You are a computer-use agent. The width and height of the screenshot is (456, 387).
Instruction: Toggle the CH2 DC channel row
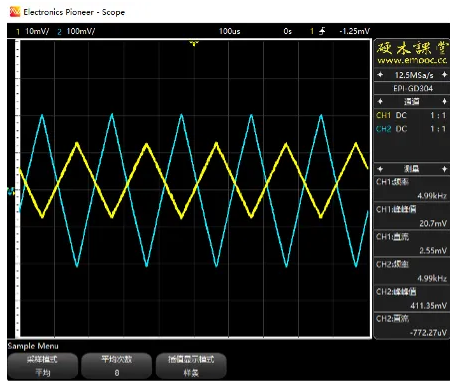pyautogui.click(x=412, y=129)
